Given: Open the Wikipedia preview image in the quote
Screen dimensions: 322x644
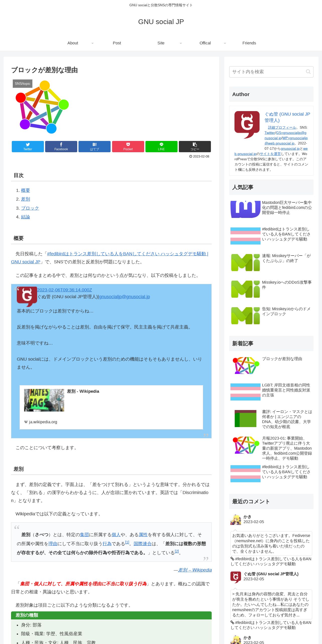Looking at the screenshot, I should click(x=44, y=400).
